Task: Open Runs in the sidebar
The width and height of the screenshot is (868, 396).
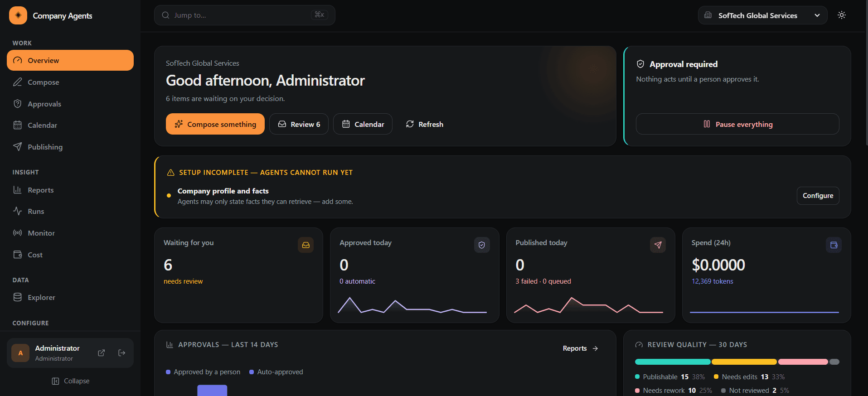Action: (70, 211)
